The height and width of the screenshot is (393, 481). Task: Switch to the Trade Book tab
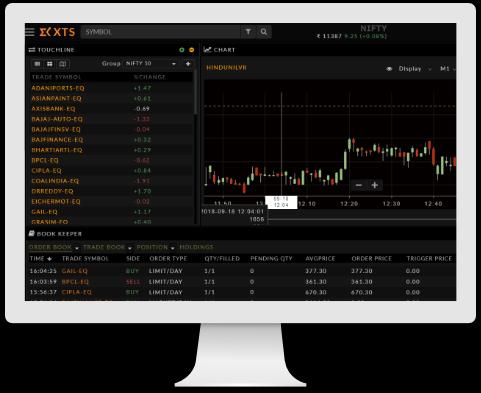point(104,247)
